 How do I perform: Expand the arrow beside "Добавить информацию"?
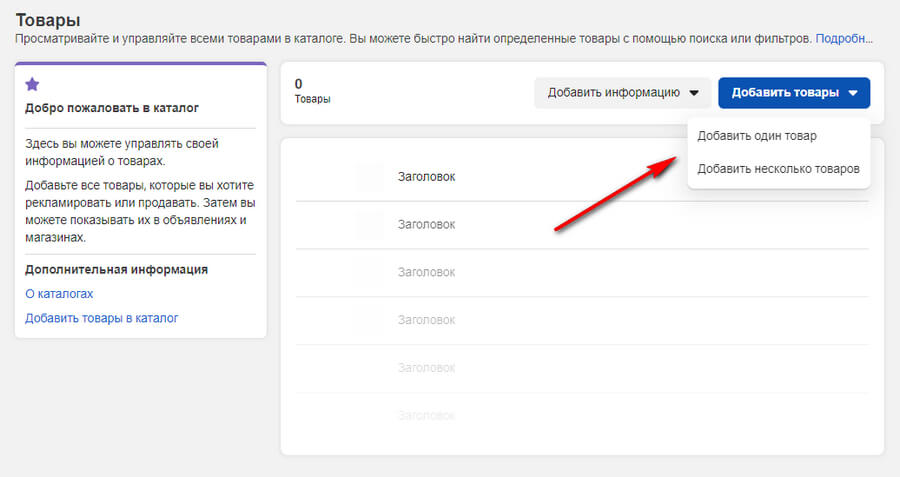(693, 93)
